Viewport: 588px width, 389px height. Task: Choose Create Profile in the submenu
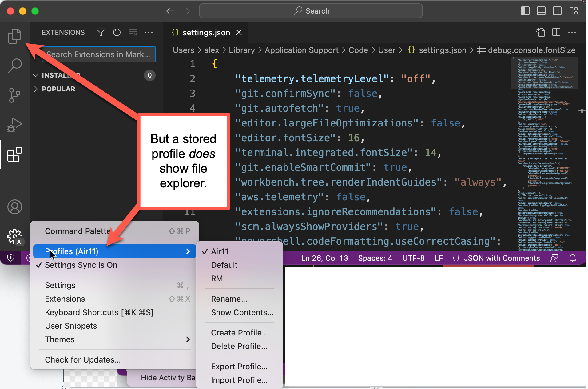point(239,332)
